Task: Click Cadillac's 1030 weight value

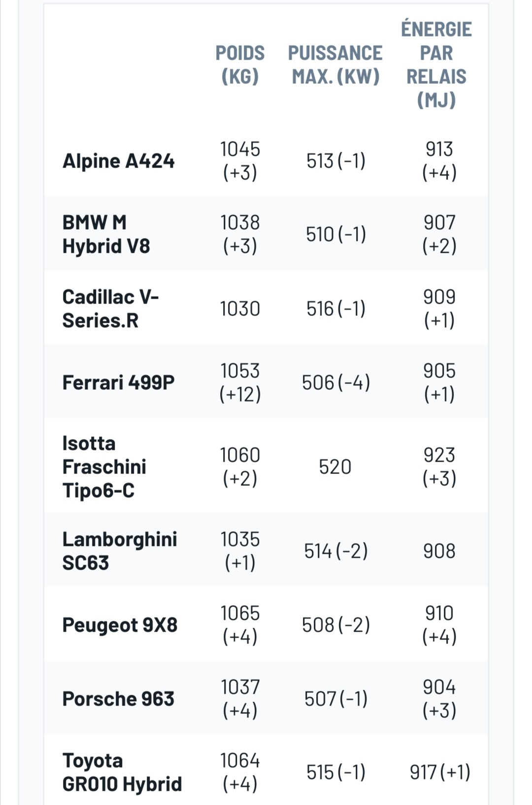Action: (x=240, y=309)
